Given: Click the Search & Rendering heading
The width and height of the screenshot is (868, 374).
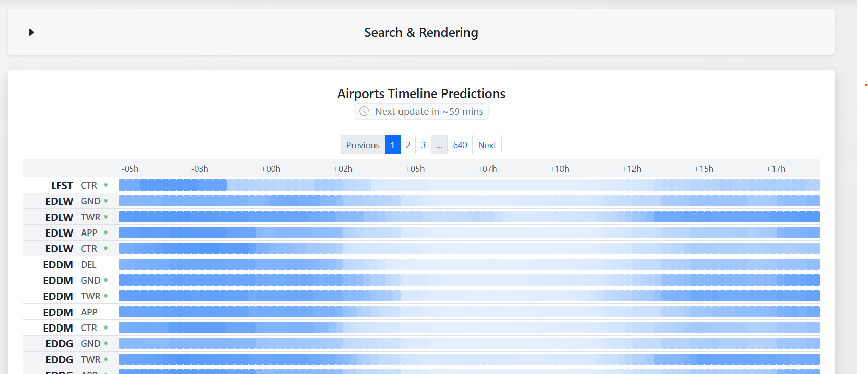Looking at the screenshot, I should point(421,32).
